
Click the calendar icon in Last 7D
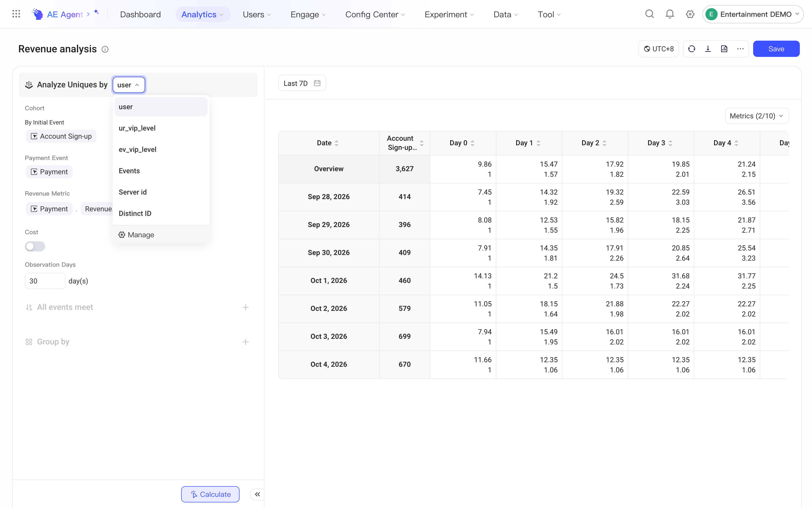click(317, 83)
